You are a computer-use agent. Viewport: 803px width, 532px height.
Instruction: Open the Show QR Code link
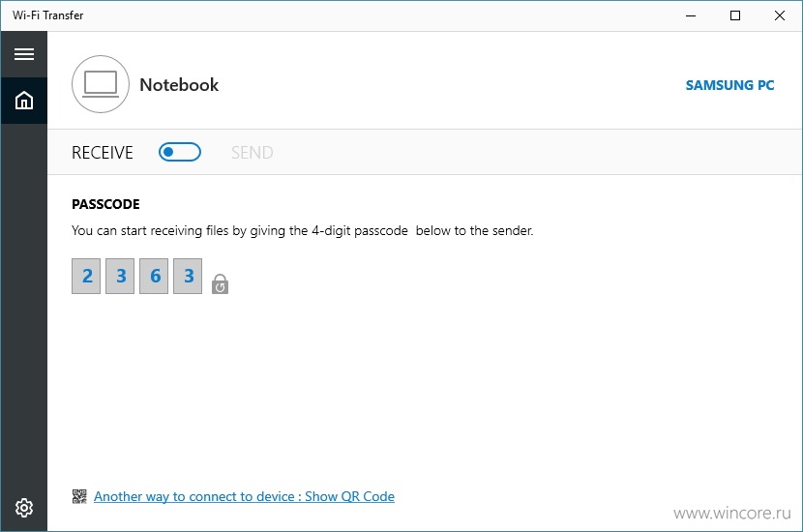pos(244,496)
